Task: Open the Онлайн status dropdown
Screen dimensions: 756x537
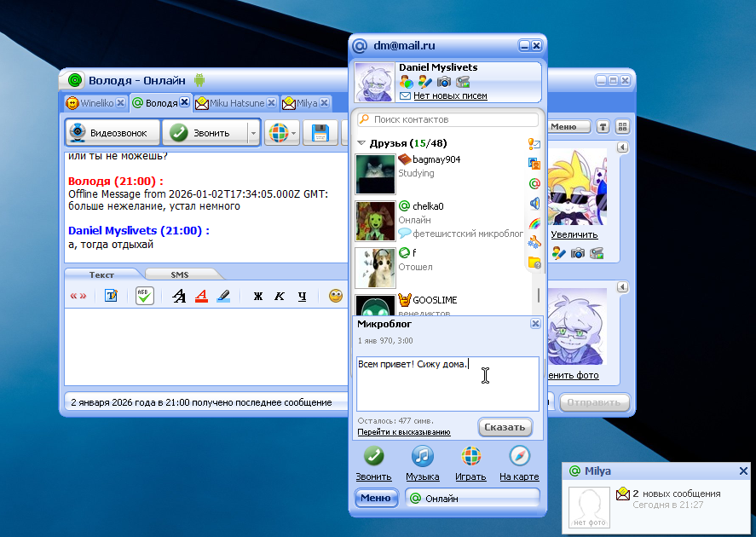Action: point(472,499)
